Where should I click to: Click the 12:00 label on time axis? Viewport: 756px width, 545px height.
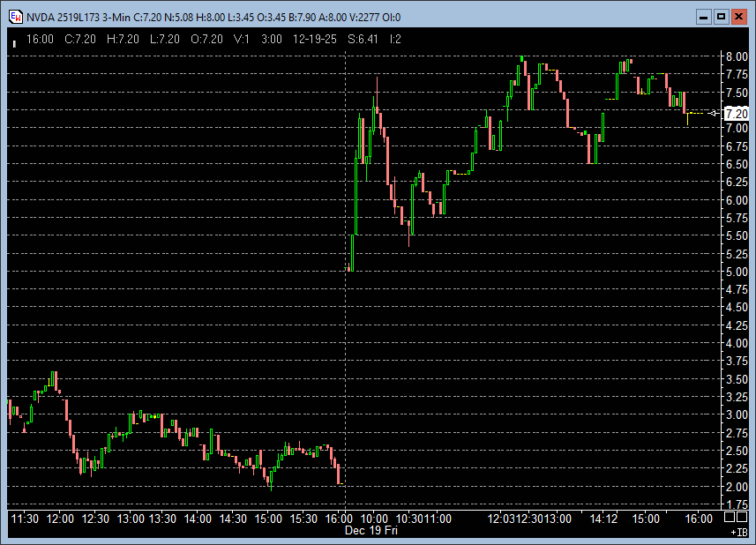pyautogui.click(x=61, y=519)
